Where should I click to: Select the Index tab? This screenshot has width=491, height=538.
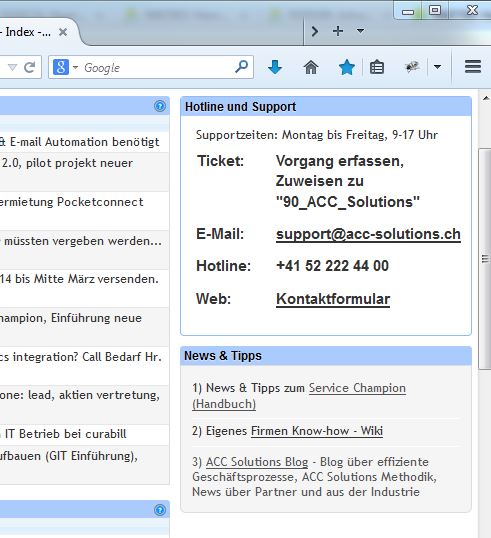pos(28,32)
